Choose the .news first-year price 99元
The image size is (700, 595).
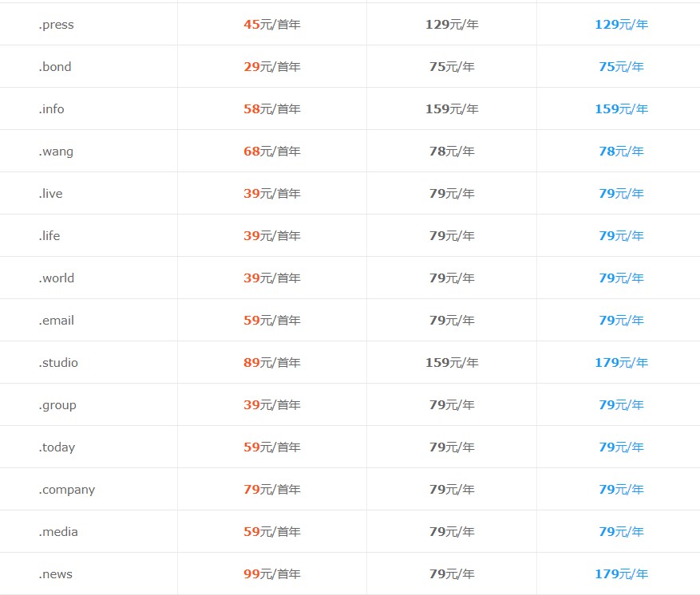pos(272,574)
